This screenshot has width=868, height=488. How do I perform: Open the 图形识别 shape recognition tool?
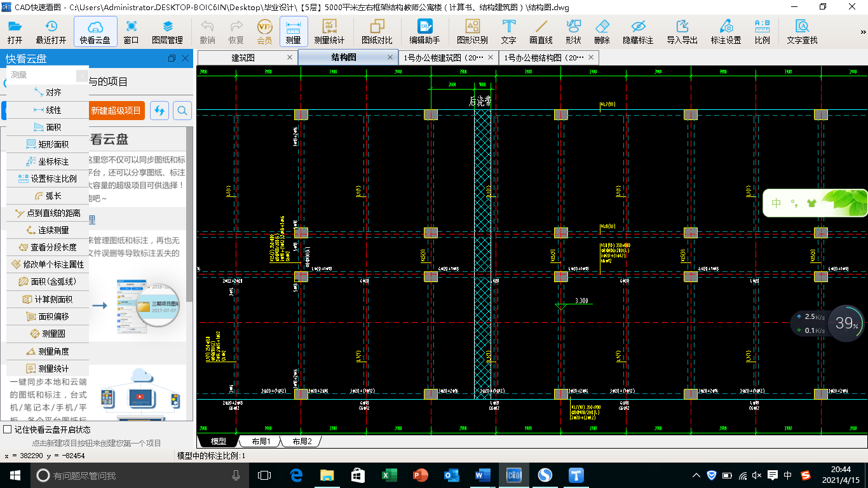pyautogui.click(x=473, y=32)
